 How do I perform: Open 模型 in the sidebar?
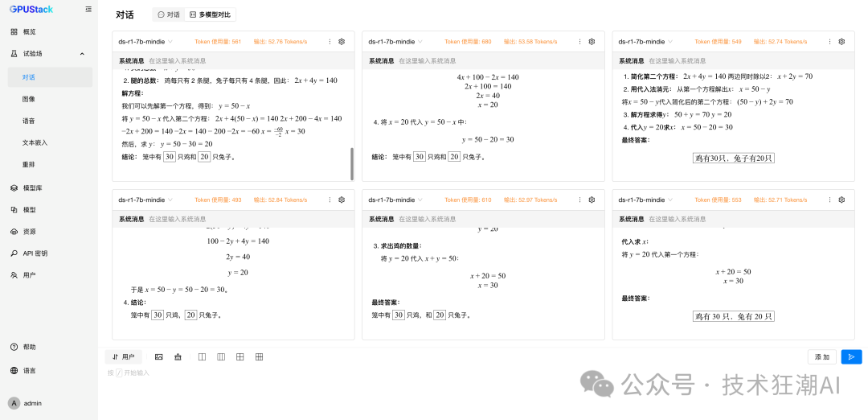tap(50, 210)
